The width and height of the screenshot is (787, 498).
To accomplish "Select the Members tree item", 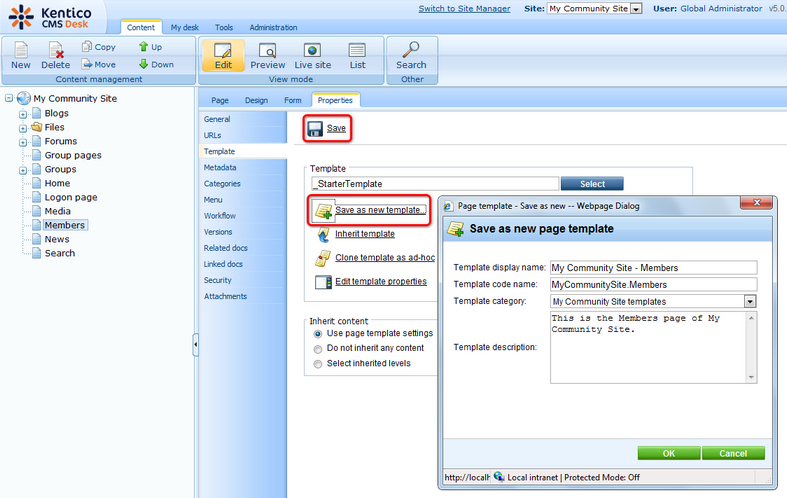I will coord(65,225).
